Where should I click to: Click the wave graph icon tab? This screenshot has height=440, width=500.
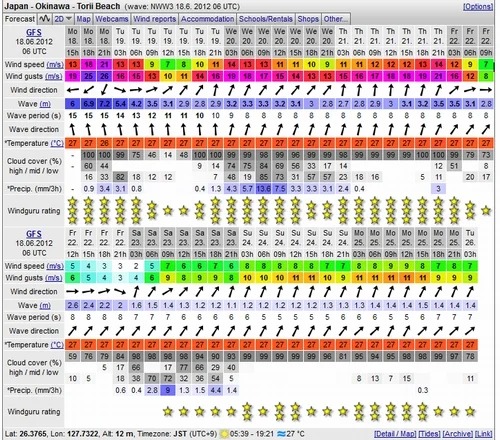pos(44,19)
